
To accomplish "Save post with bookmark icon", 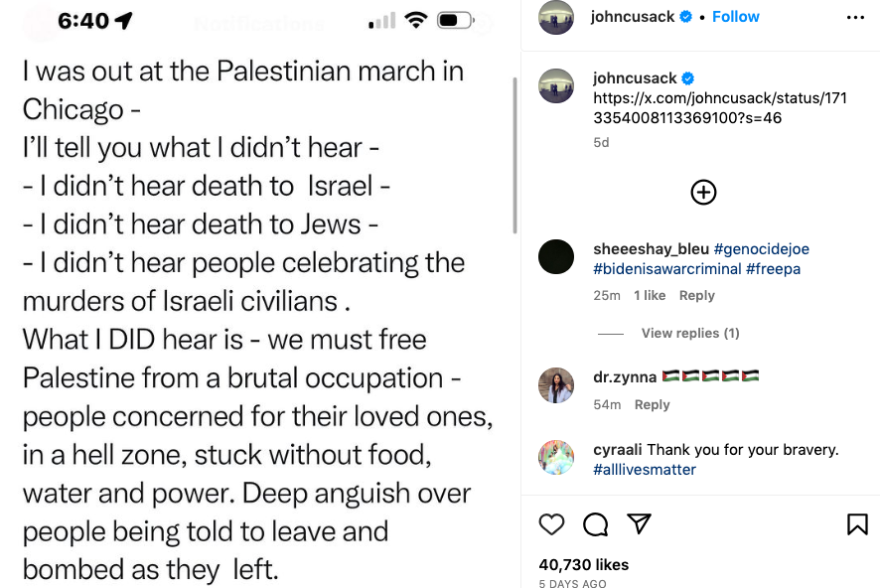I will tap(857, 523).
